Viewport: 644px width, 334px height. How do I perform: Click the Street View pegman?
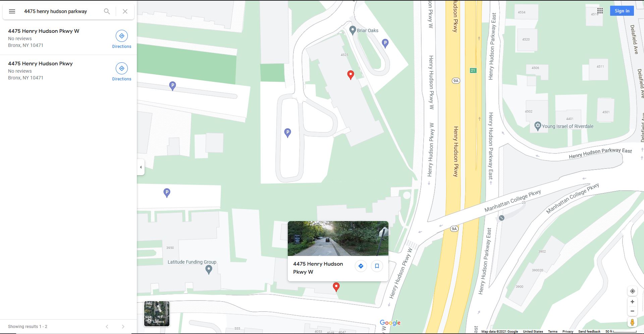point(632,322)
